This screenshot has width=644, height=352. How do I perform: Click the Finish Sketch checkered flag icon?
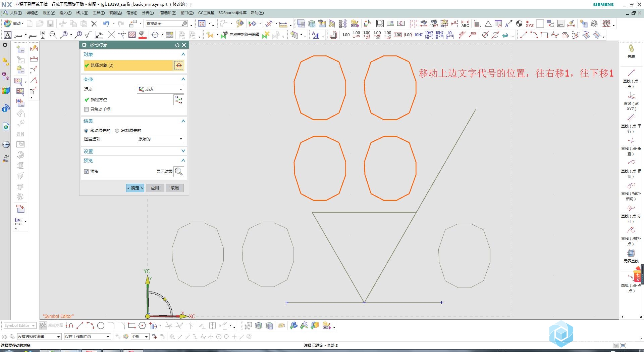(43, 325)
